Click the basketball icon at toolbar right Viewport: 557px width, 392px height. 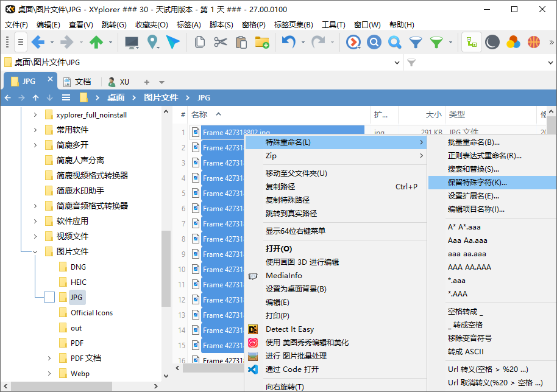(535, 43)
